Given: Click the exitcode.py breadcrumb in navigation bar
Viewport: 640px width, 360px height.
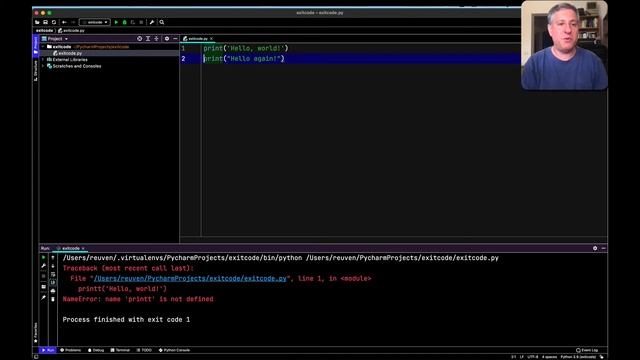Looking at the screenshot, I should tap(72, 31).
